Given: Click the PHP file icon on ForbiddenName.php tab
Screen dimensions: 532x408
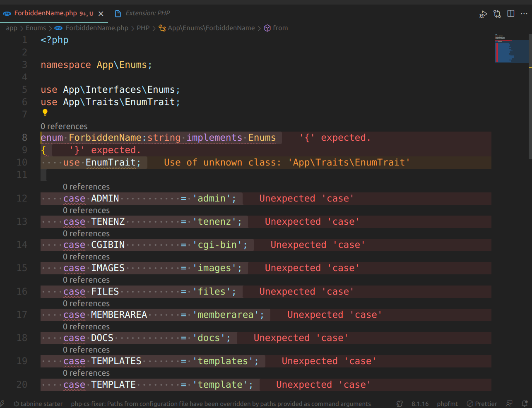Looking at the screenshot, I should tap(7, 13).
